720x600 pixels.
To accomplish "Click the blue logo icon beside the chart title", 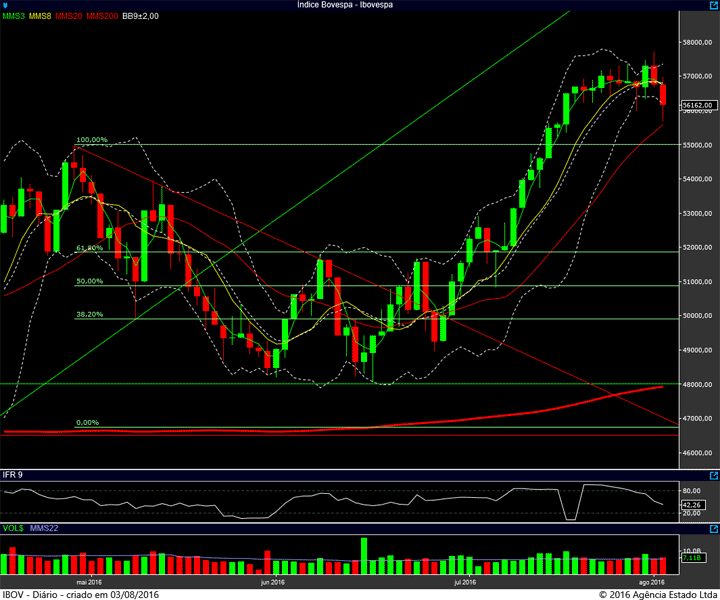I will click(5, 5).
